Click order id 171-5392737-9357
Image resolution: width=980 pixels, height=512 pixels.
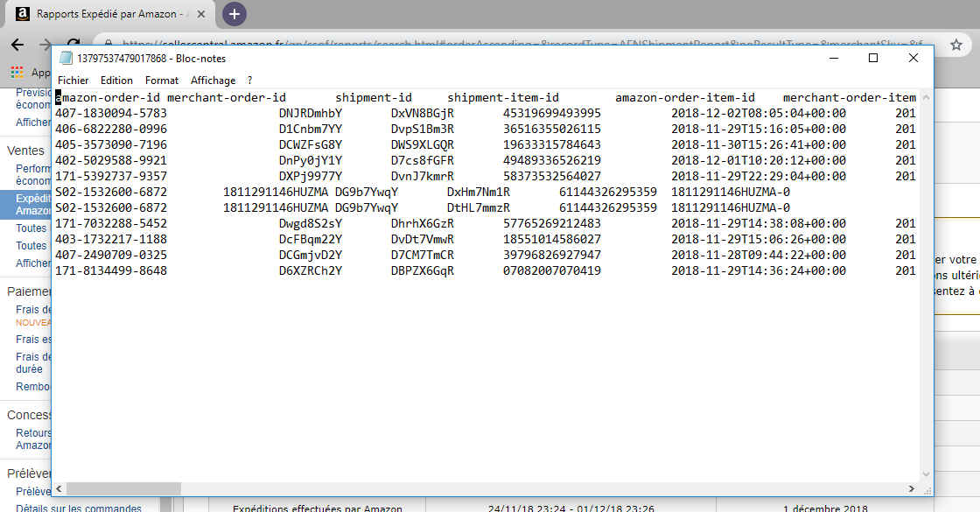click(x=110, y=176)
